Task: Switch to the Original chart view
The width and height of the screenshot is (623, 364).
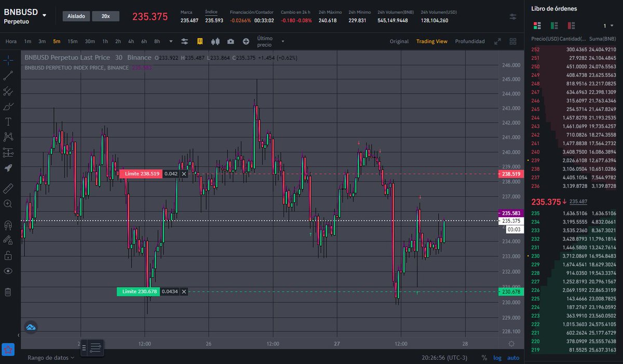Action: [399, 41]
